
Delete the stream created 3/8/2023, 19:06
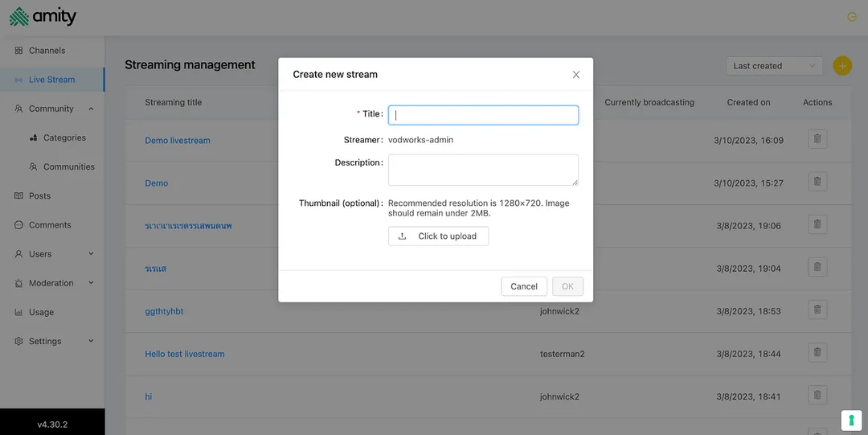[817, 224]
